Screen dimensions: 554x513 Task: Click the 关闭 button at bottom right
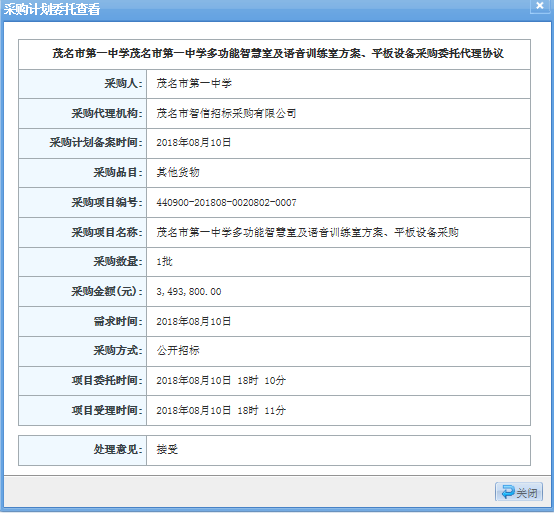point(519,492)
